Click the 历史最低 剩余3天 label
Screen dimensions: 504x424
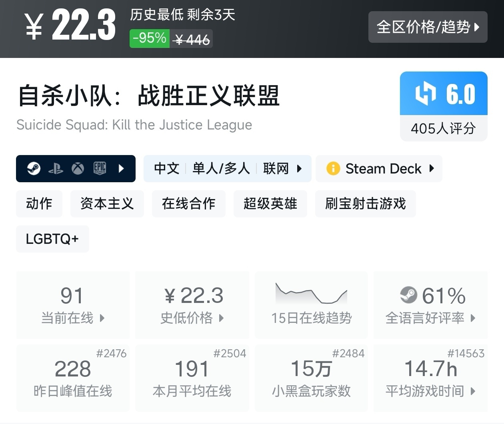coord(182,15)
